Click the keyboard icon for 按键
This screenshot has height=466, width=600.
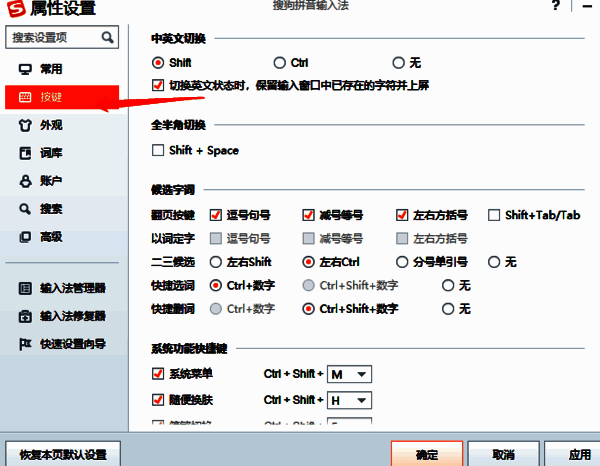[x=25, y=97]
